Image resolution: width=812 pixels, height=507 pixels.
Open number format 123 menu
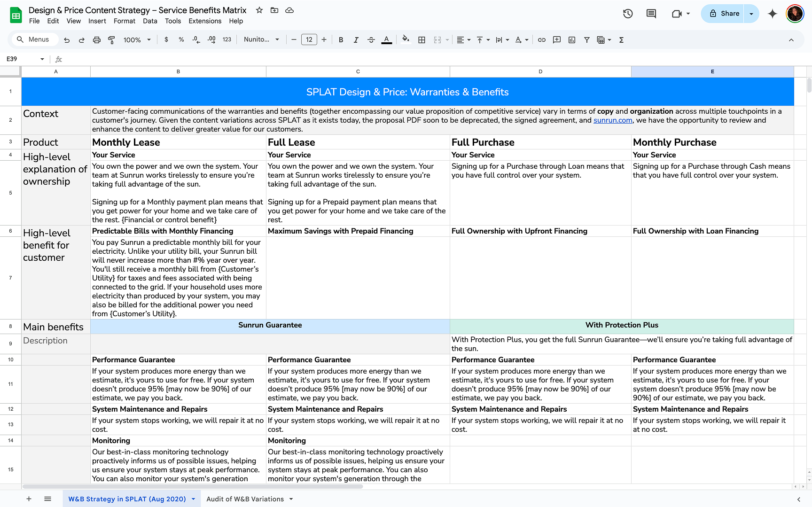pyautogui.click(x=227, y=40)
